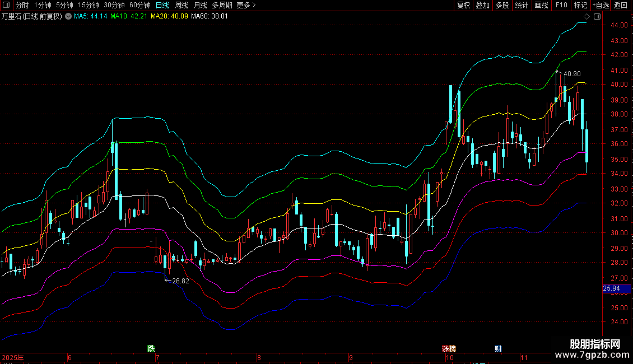
Task: Expand the indicator dropdown next to 万里石
Action: pyautogui.click(x=68, y=16)
